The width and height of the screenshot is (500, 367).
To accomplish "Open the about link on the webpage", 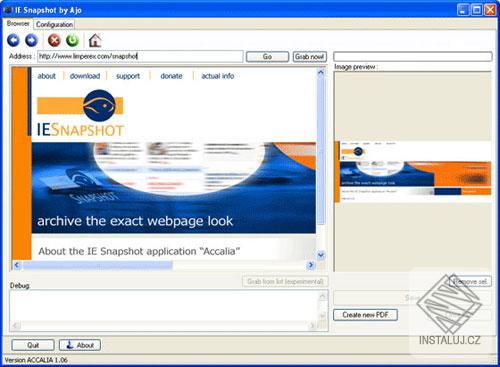I will click(47, 76).
